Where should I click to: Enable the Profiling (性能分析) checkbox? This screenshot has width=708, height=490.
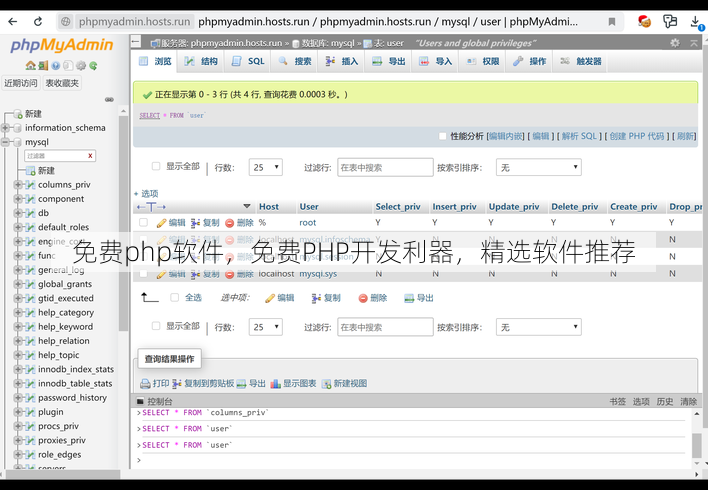pyautogui.click(x=442, y=136)
